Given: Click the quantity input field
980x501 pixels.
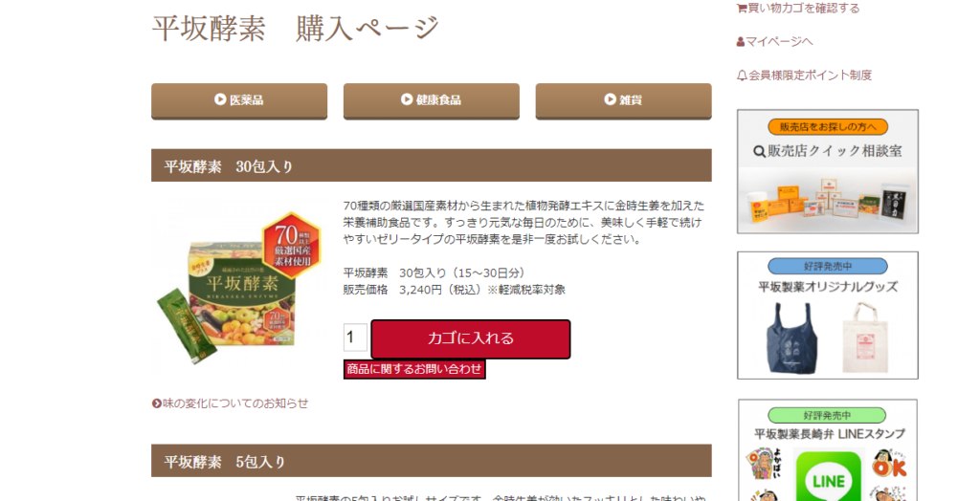Looking at the screenshot, I should click(x=355, y=338).
